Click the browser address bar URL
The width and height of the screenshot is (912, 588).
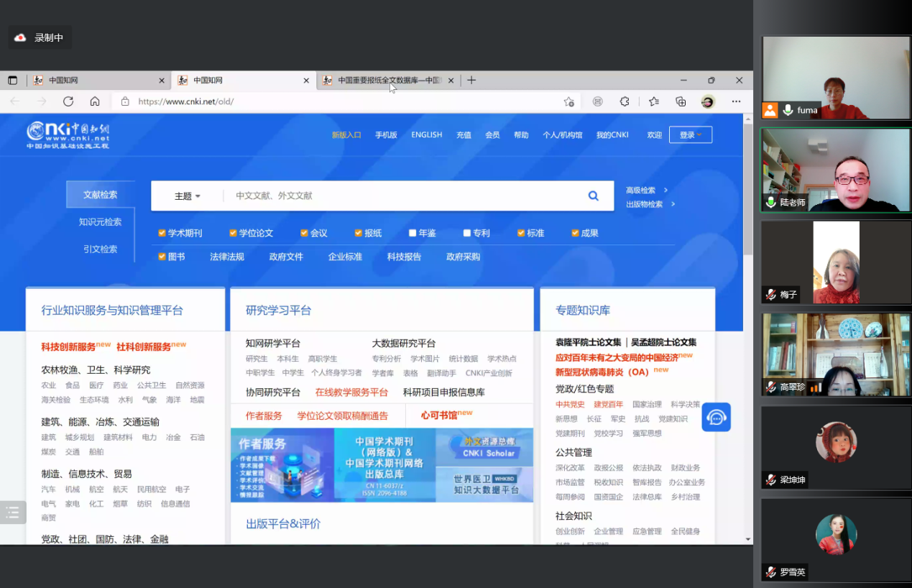tap(186, 101)
